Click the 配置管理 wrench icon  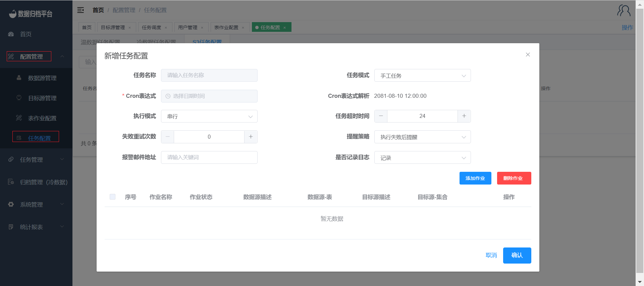pyautogui.click(x=11, y=57)
